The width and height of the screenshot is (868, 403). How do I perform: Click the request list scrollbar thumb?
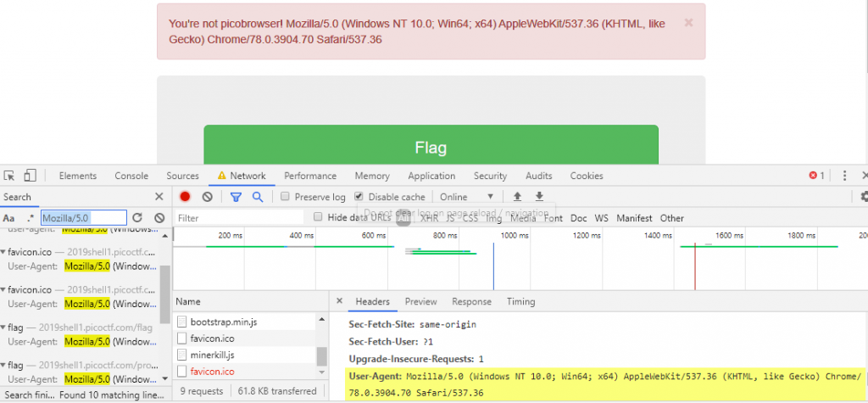(321, 355)
